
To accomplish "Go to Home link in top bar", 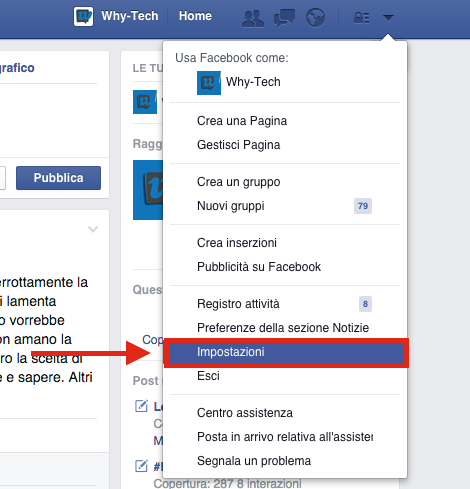I will click(195, 16).
